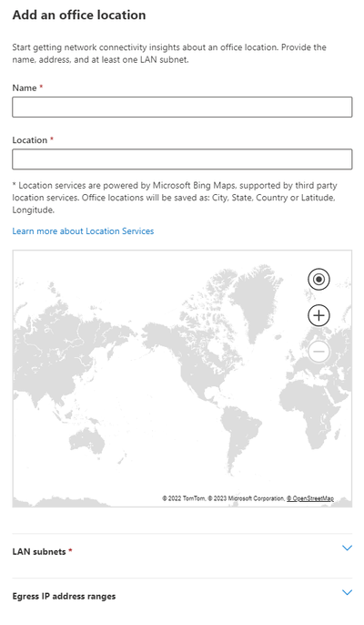Click the LAN subnets section heading
The height and width of the screenshot is (625, 364).
(x=39, y=552)
